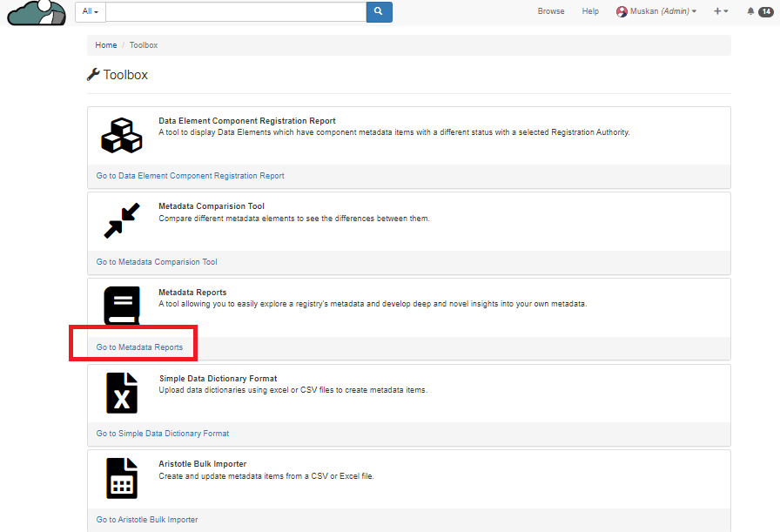
Task: Click the Excel file Data Dictionary icon
Action: 122,393
